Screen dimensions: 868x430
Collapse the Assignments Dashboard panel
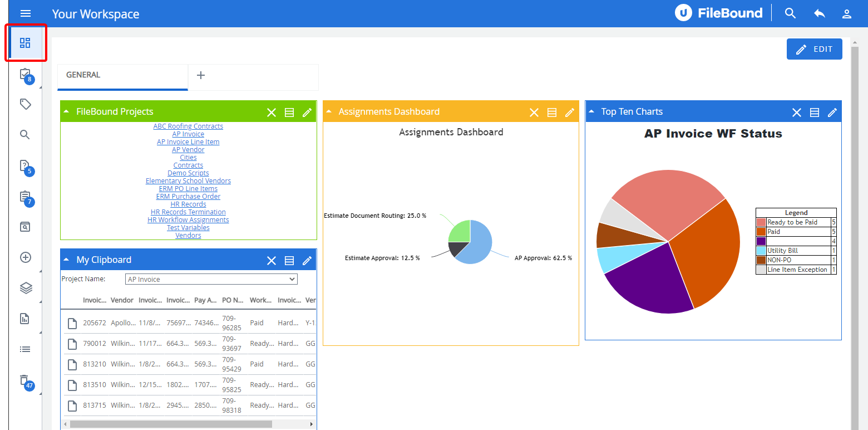coord(329,112)
